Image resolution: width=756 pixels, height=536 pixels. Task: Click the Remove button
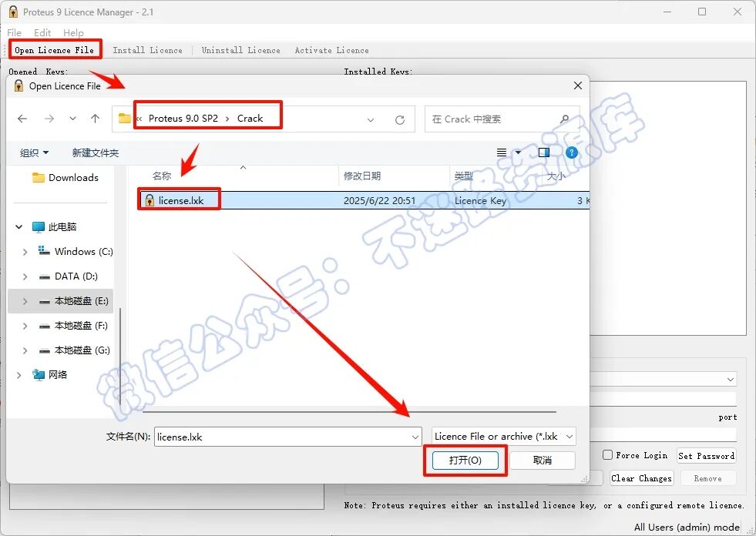[x=707, y=478]
